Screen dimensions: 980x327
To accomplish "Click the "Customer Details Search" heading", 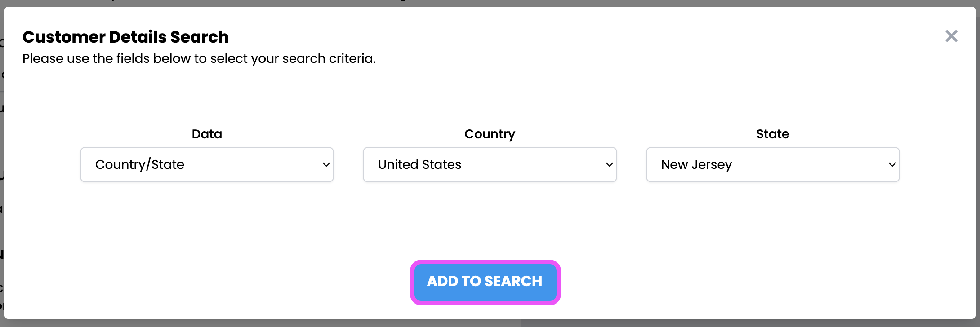I will [x=125, y=37].
